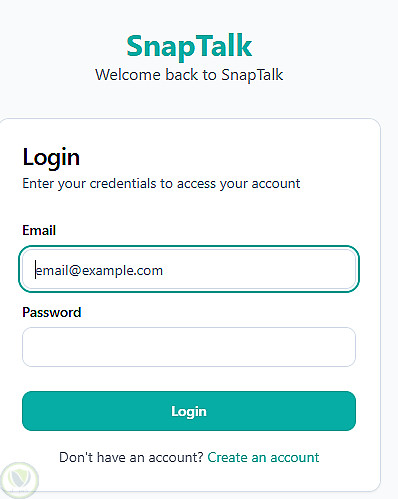
Task: Submit with the teal Login button
Action: (x=189, y=411)
